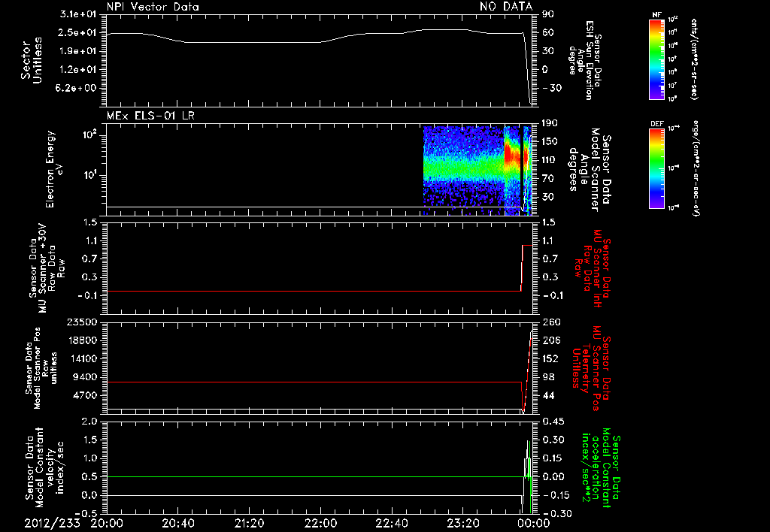Click the '2.0' velocity tick value

[x=89, y=422]
